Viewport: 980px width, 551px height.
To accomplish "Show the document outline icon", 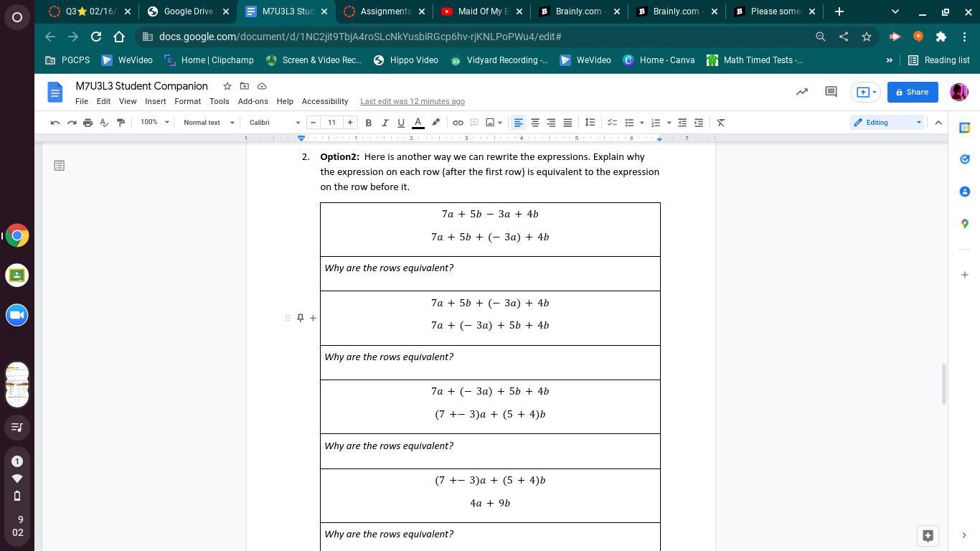I will tap(60, 166).
